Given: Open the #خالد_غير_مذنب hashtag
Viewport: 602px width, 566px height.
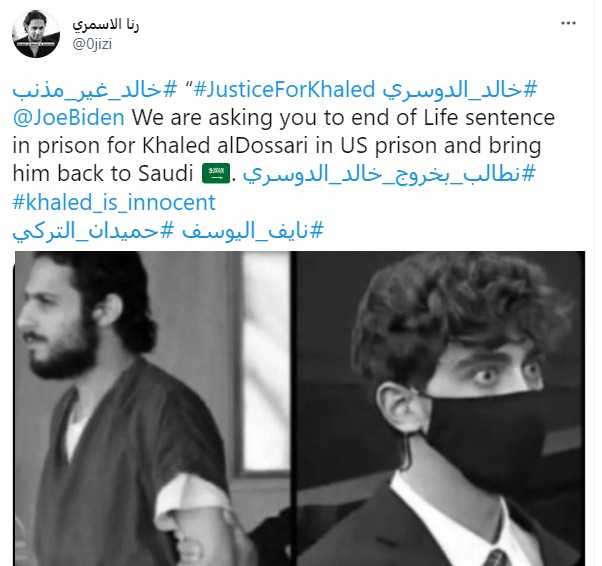Looking at the screenshot, I should (94, 89).
